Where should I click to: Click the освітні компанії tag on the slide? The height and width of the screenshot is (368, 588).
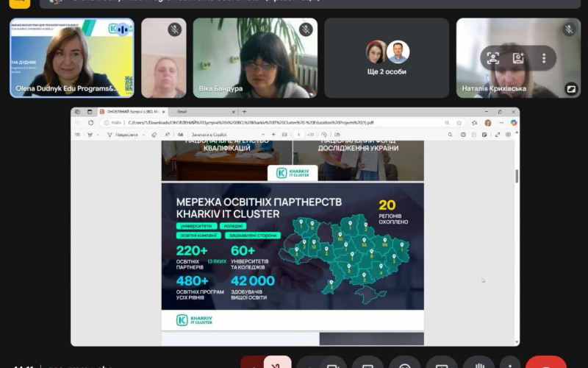coord(198,236)
